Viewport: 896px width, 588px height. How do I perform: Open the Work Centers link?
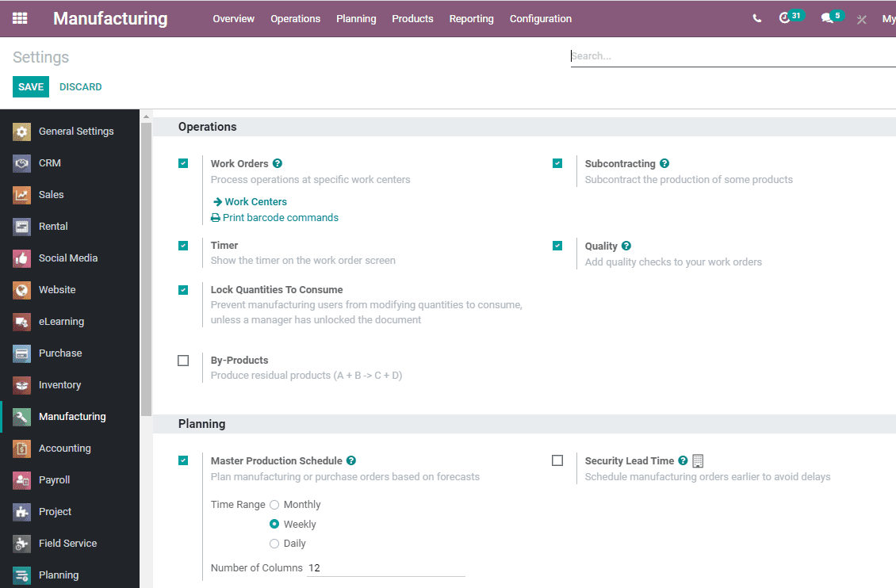255,201
